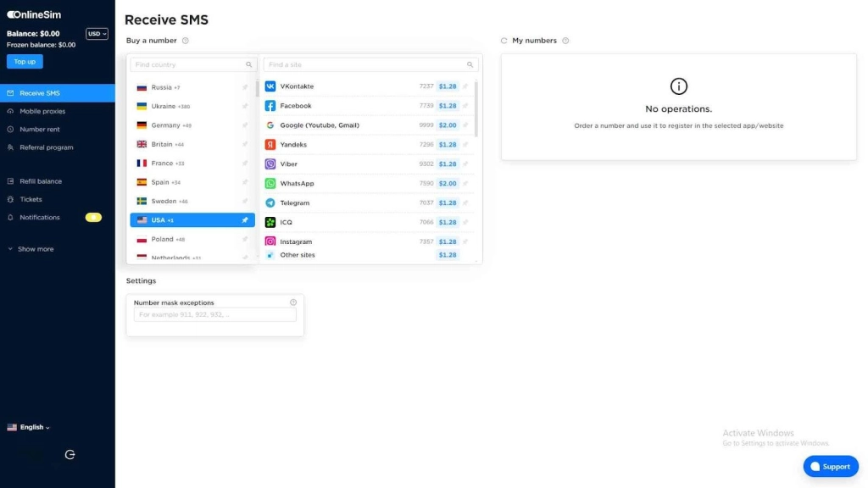
Task: Select Sweden +46
Action: pos(192,202)
